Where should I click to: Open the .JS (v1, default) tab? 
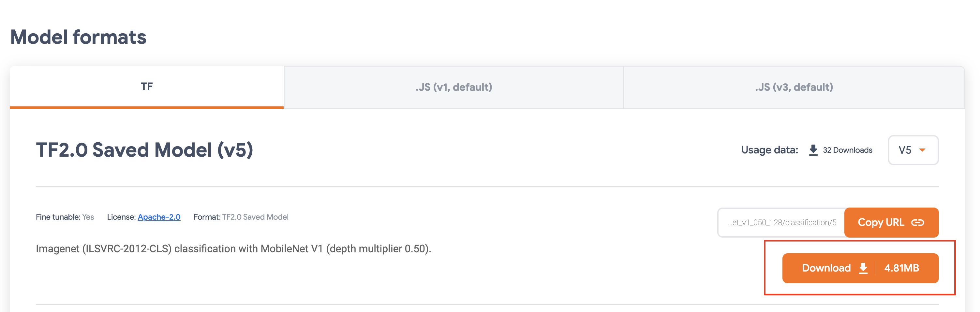tap(453, 87)
